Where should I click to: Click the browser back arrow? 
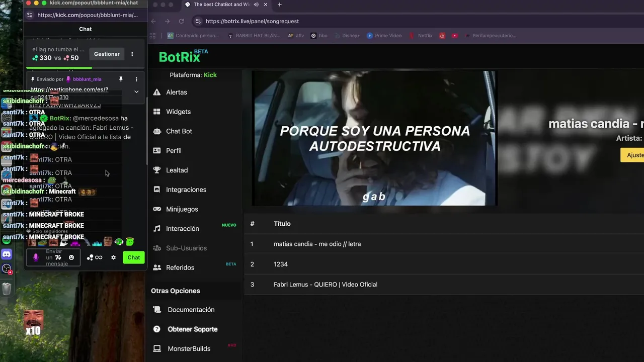[153, 21]
